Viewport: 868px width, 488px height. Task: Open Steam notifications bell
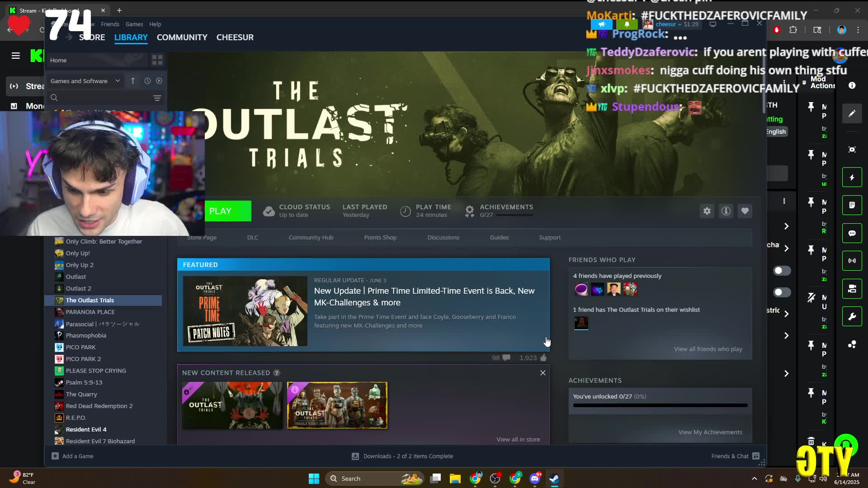pos(627,24)
